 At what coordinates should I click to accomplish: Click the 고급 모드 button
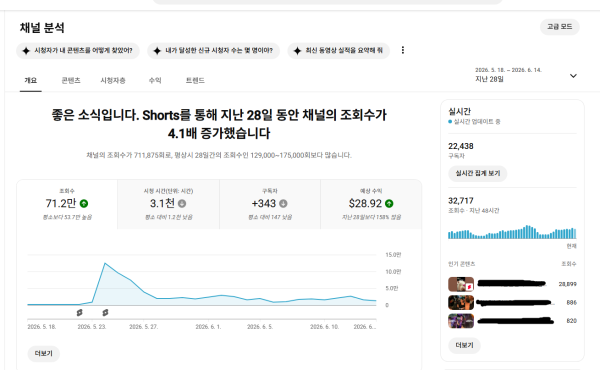click(x=560, y=27)
